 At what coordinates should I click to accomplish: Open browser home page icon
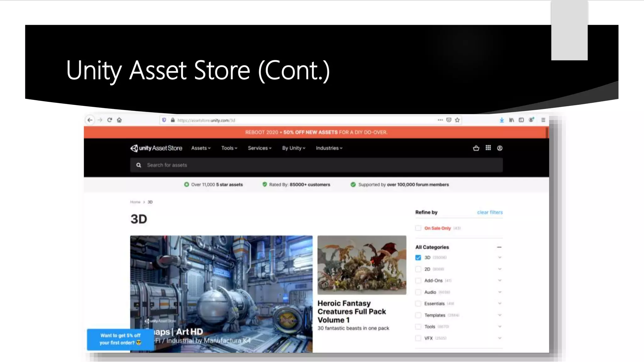119,120
